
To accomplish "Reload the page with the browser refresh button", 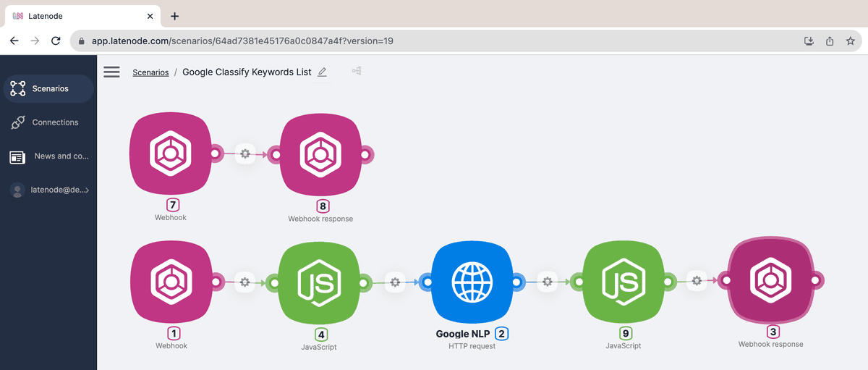I will (56, 41).
